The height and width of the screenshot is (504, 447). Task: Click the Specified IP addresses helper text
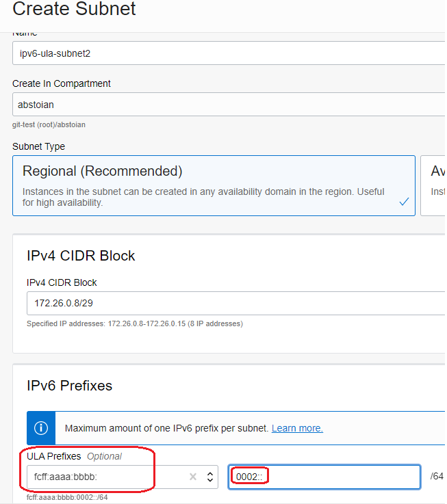tap(134, 323)
